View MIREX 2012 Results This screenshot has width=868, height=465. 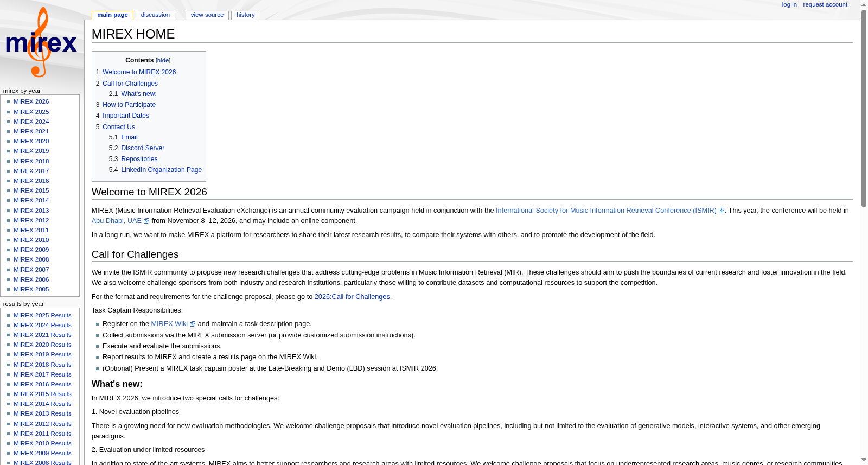pos(42,424)
